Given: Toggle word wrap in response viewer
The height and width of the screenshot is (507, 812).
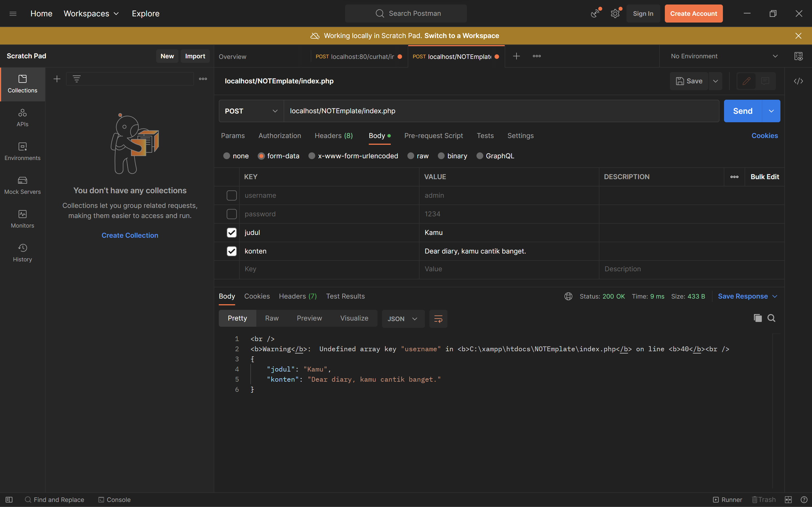Looking at the screenshot, I should point(438,319).
